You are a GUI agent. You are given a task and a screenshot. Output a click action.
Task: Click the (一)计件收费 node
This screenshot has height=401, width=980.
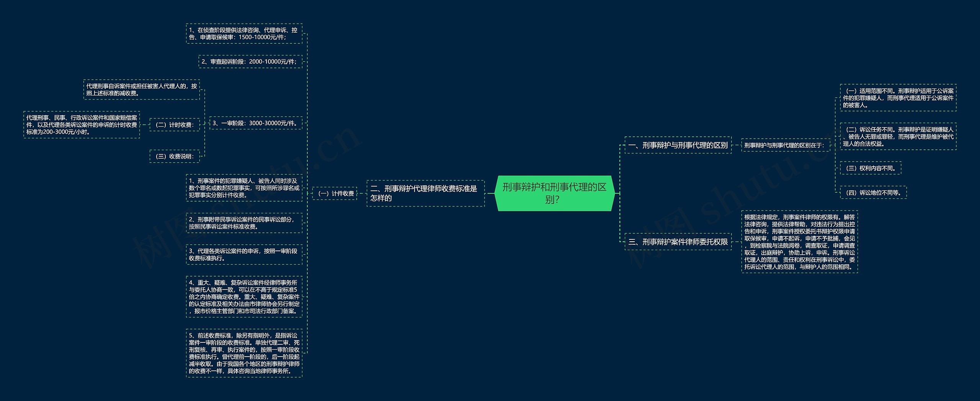pos(335,193)
